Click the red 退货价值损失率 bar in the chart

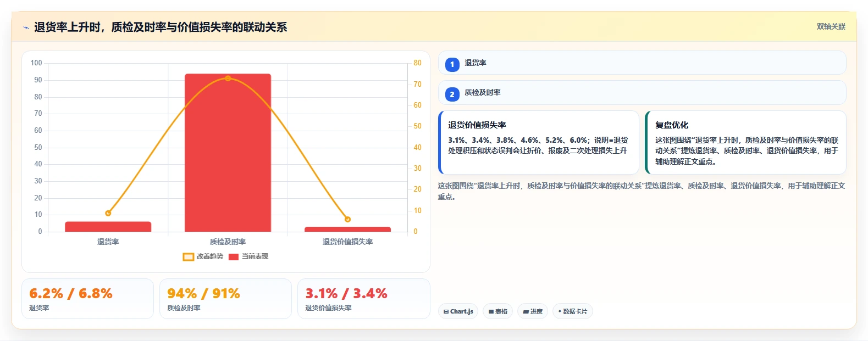tap(347, 229)
